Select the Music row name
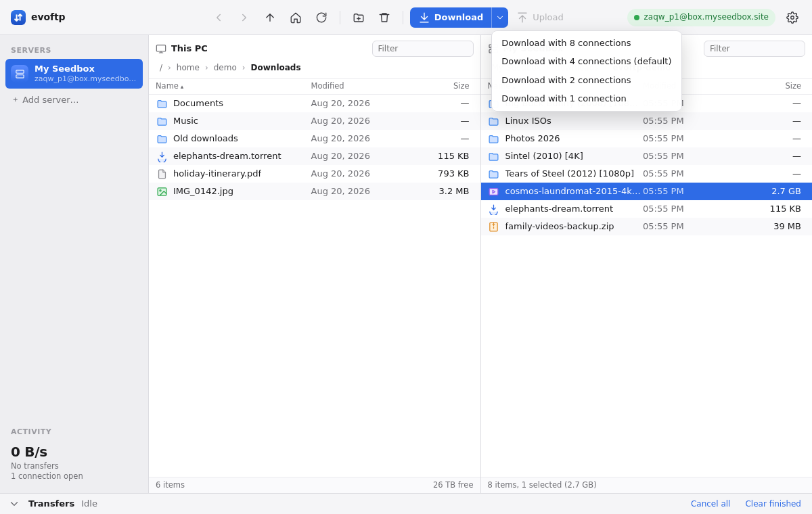The image size is (812, 514). point(185,121)
